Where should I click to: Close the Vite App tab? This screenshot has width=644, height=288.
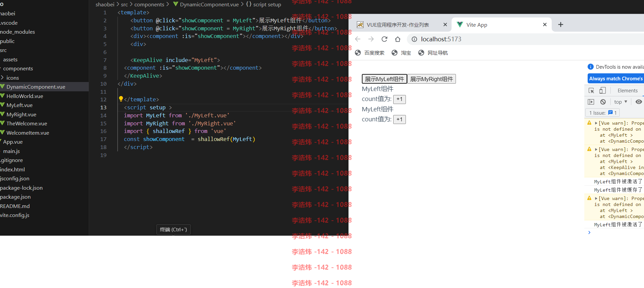pos(545,24)
